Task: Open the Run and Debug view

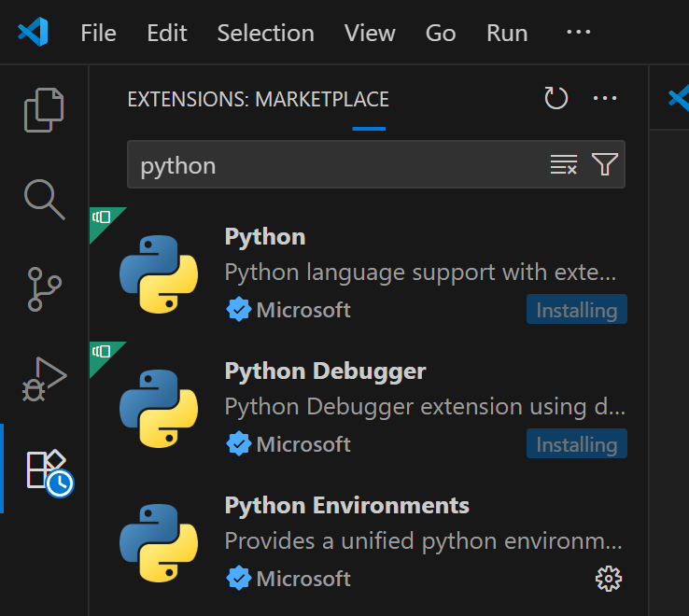Action: click(44, 379)
